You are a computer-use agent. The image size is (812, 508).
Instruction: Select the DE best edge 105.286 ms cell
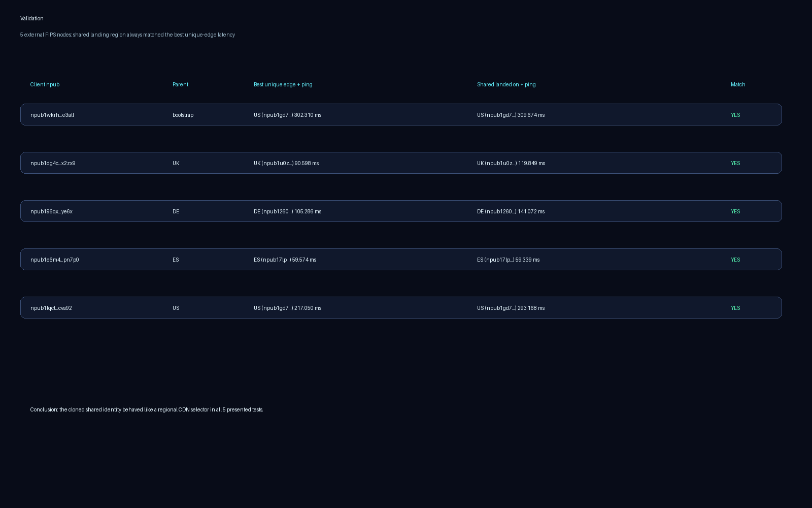(287, 211)
